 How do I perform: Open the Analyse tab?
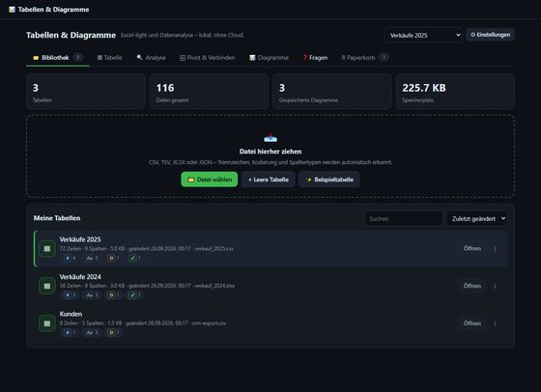(x=151, y=58)
